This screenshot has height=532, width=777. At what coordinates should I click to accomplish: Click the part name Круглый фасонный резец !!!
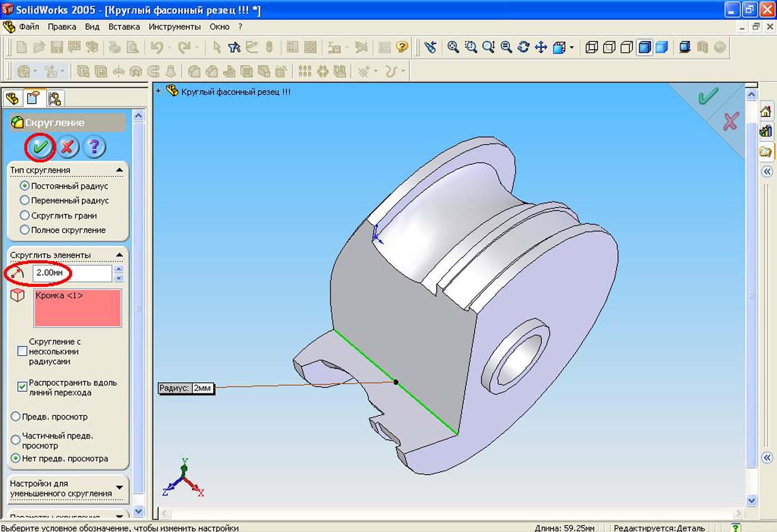[236, 92]
